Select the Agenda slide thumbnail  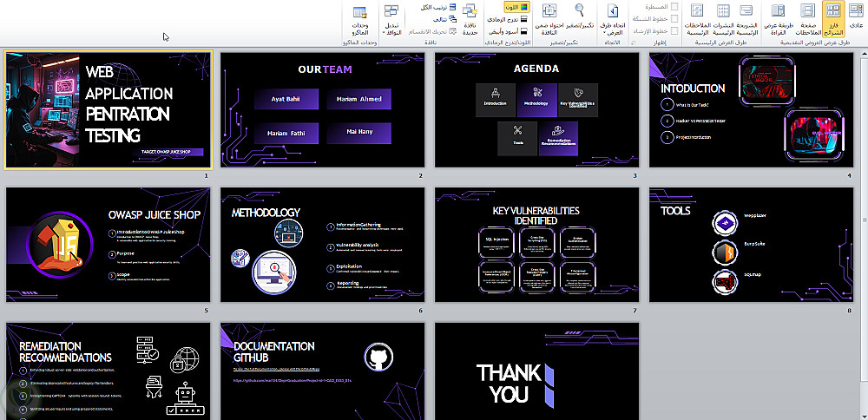pyautogui.click(x=536, y=109)
